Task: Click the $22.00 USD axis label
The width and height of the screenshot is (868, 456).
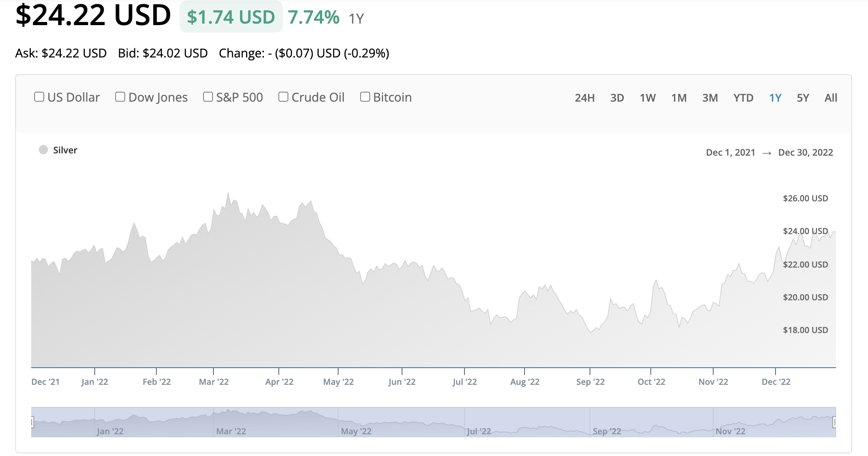Action: (x=805, y=265)
